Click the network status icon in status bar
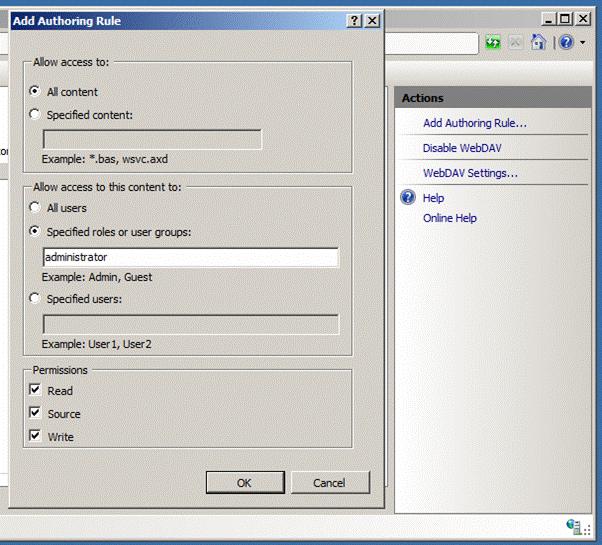The image size is (602, 545). [574, 526]
